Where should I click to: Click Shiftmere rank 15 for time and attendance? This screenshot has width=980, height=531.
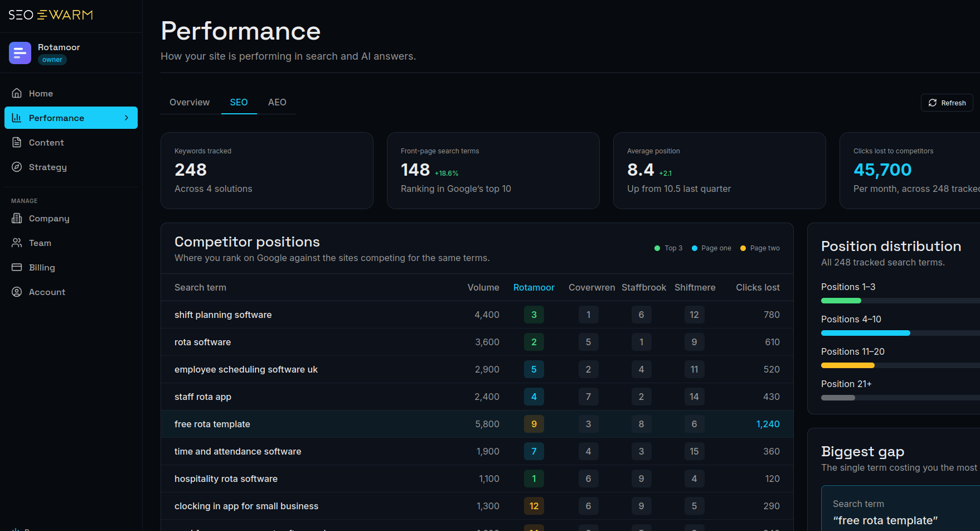click(695, 451)
